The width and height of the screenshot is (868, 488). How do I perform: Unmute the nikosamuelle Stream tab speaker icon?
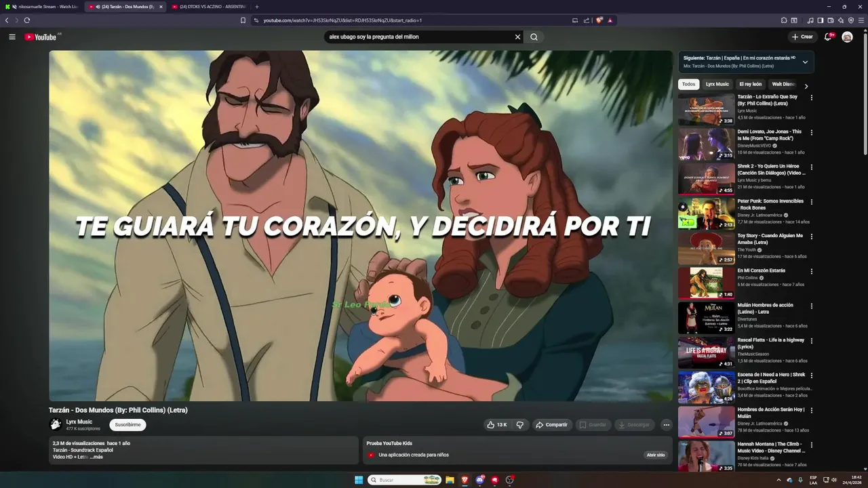point(14,7)
